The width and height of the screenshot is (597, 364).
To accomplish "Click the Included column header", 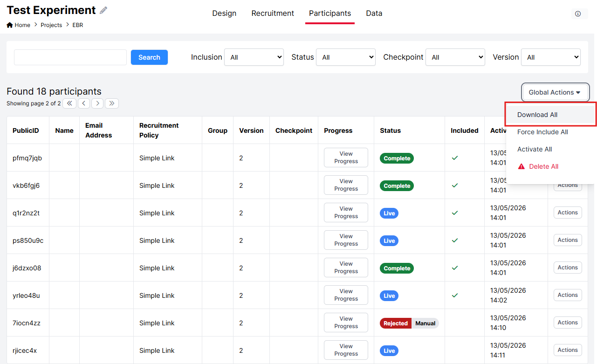I will click(465, 130).
